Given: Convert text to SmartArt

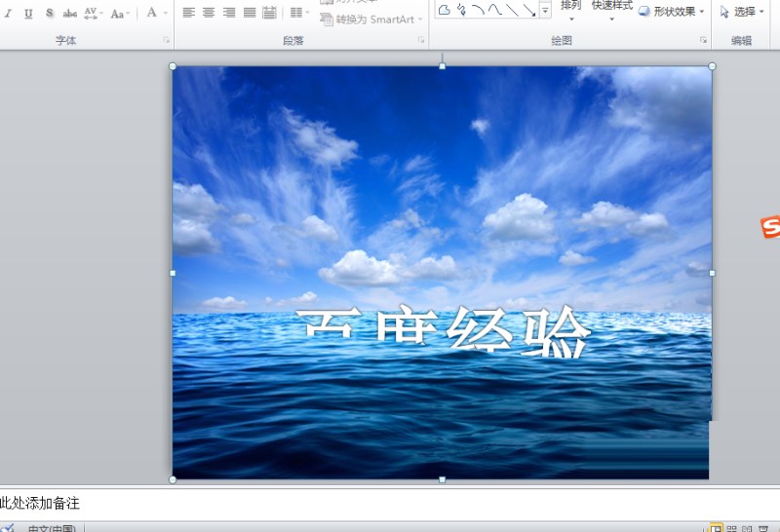Looking at the screenshot, I should [371, 19].
